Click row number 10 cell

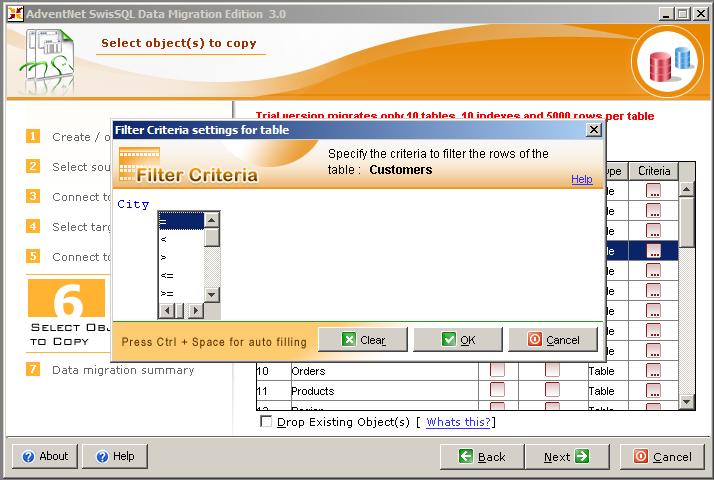[x=273, y=371]
